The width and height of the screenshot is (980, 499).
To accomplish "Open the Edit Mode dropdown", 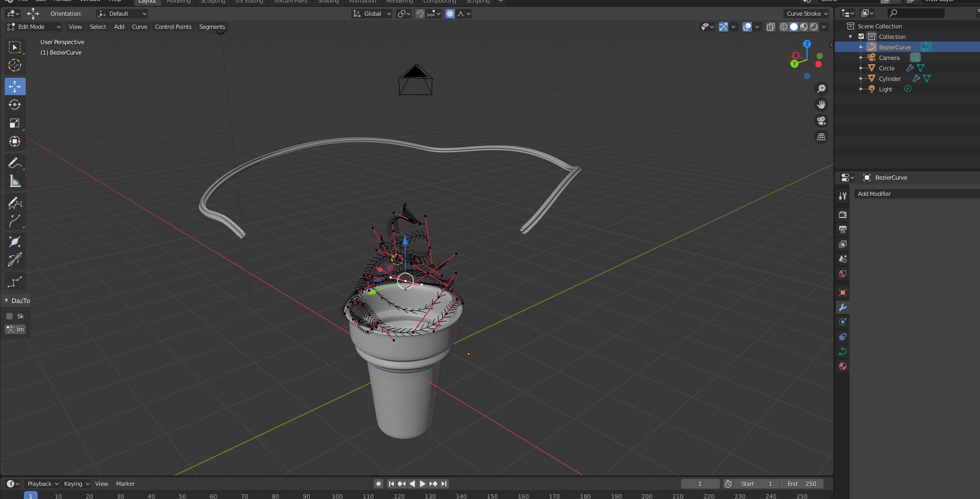I will (34, 27).
